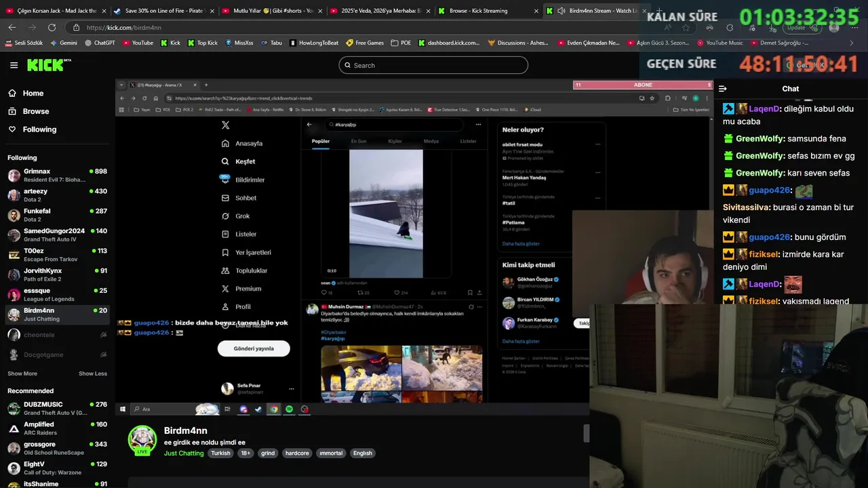Collapse the chat panel with the arrow icon
Screen dimensions: 868x488
723,89
